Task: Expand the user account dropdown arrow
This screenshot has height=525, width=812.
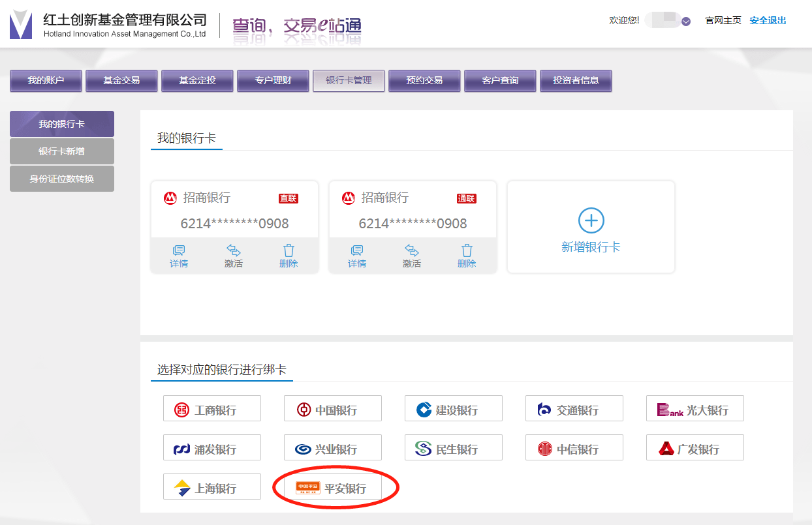Action: 686,22
